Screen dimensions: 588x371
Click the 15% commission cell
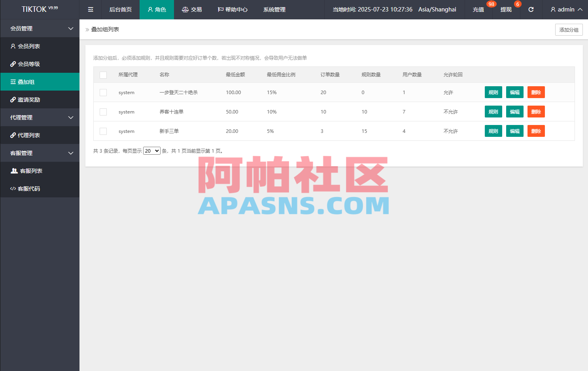[272, 93]
